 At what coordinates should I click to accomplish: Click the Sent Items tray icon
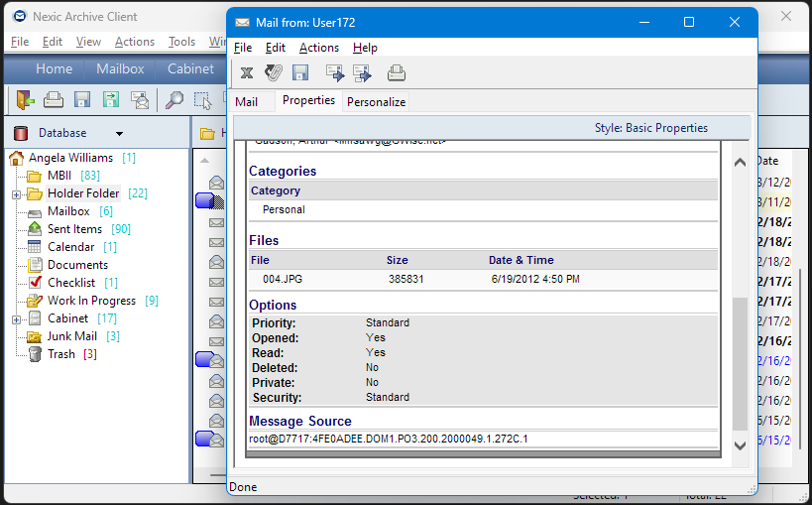click(35, 228)
